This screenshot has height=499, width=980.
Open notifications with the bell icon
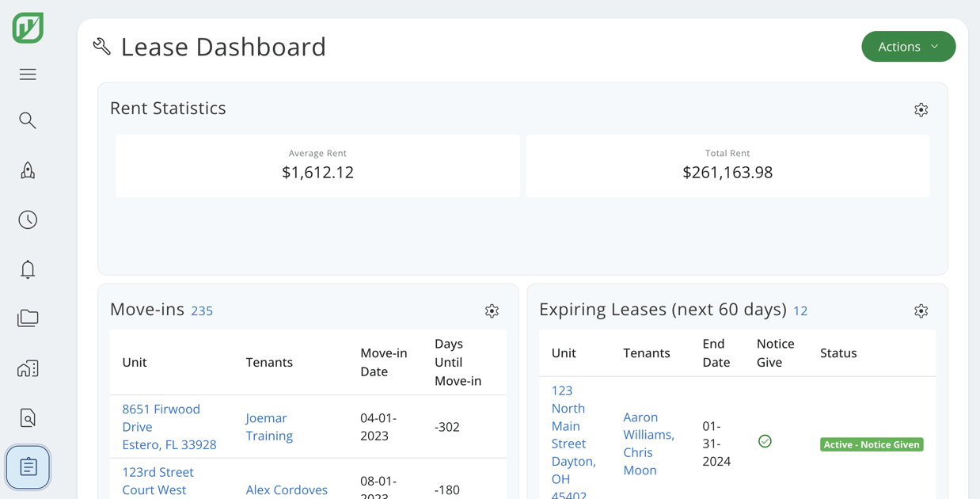click(x=27, y=269)
